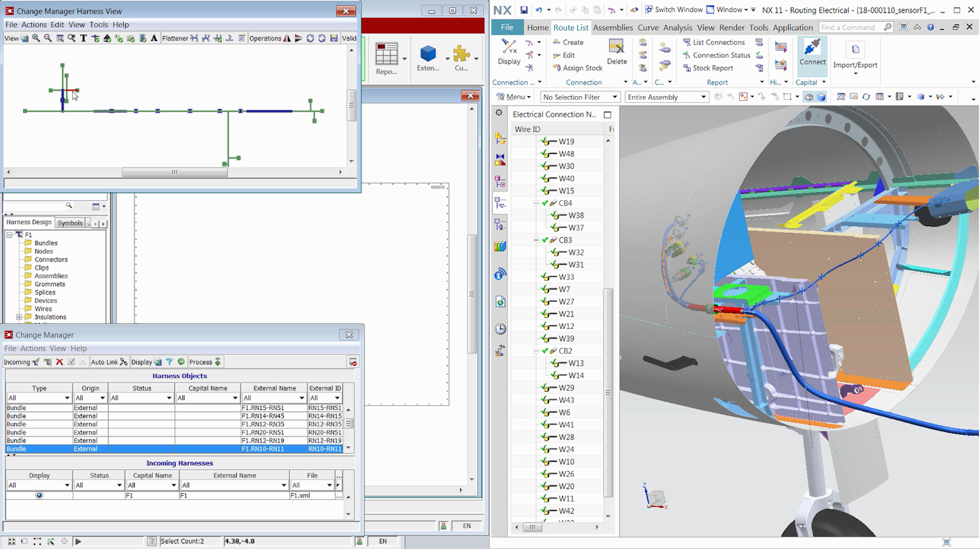Click the save icon in Operations toolbar
This screenshot has height=549, width=980.
[333, 38]
